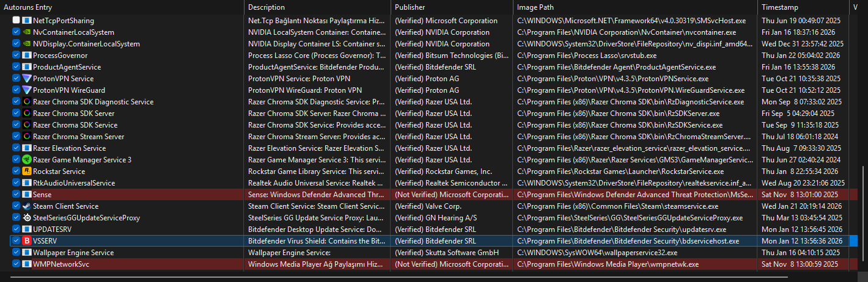Click the icon beside Wallpaper Engine Service
Image resolution: width=868 pixels, height=282 pixels.
[26, 253]
